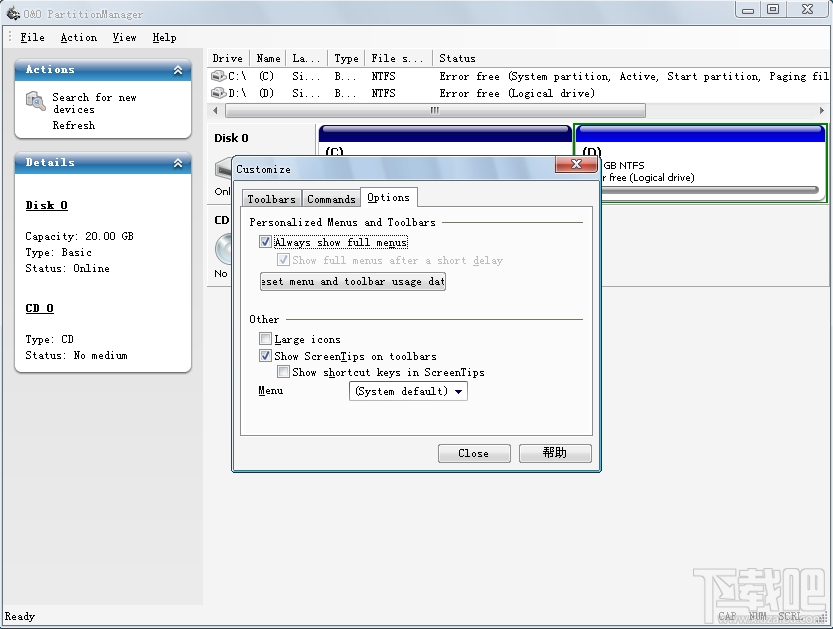Click the D:\ drive icon in drive list
This screenshot has height=629, width=833.
(218, 93)
